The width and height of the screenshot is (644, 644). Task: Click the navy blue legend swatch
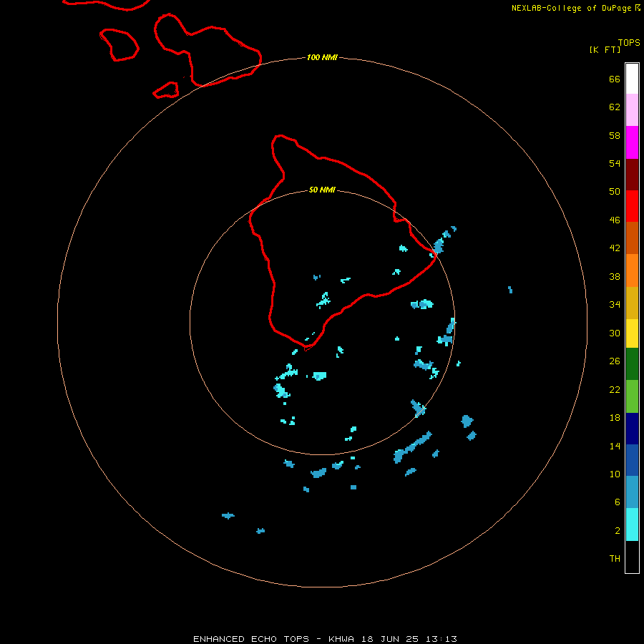[632, 429]
